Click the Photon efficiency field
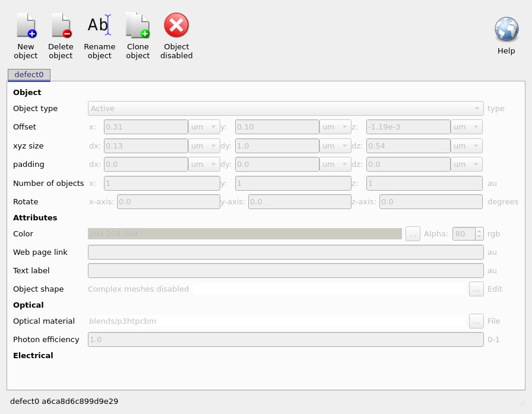The image size is (532, 414). click(x=285, y=339)
